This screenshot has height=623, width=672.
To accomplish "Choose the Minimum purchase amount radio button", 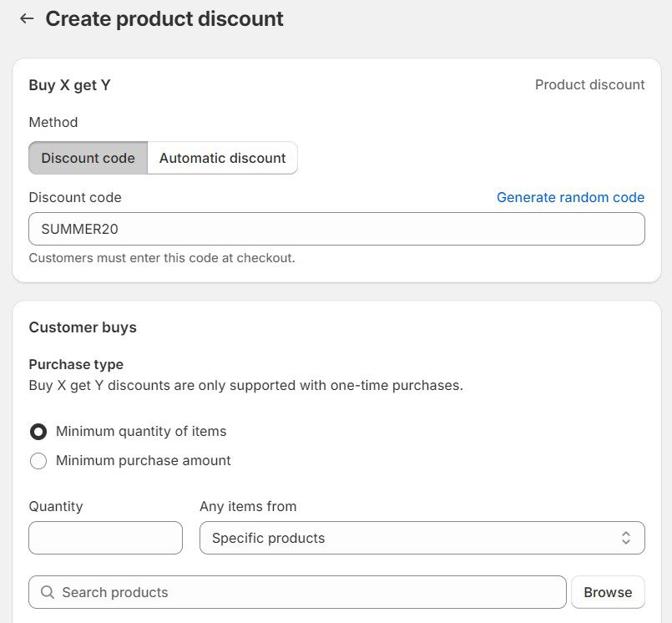I will point(38,461).
